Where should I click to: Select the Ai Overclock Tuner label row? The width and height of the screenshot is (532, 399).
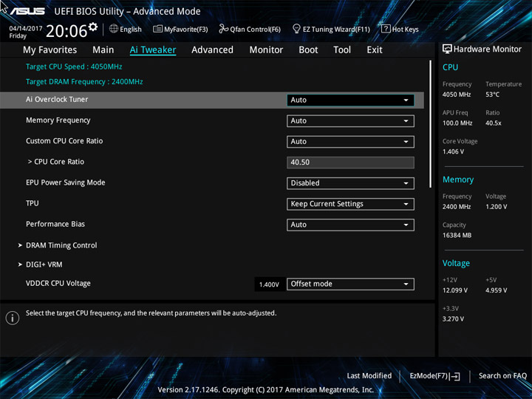pyautogui.click(x=212, y=100)
